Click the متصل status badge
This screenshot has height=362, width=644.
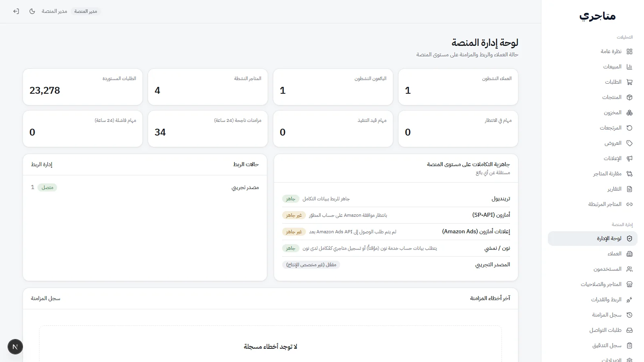pyautogui.click(x=47, y=187)
